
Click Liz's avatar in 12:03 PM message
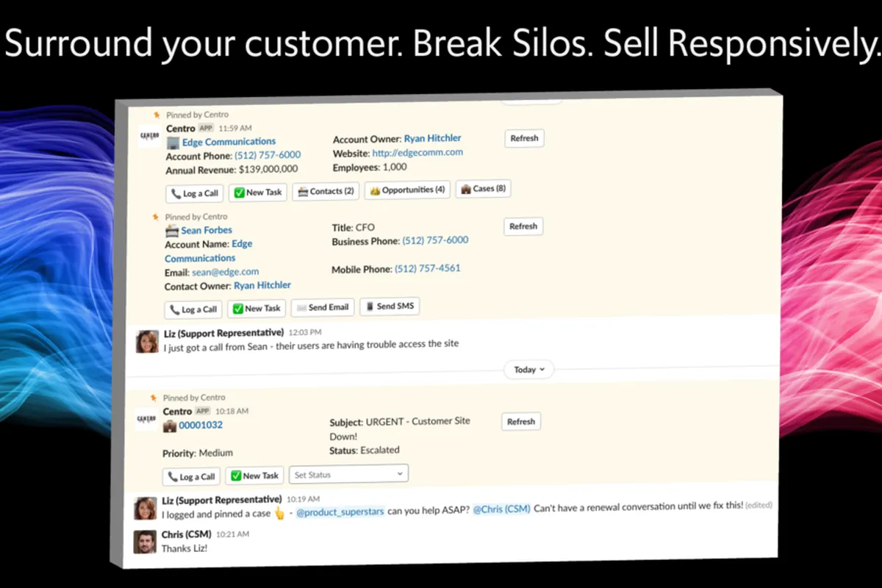coord(147,341)
